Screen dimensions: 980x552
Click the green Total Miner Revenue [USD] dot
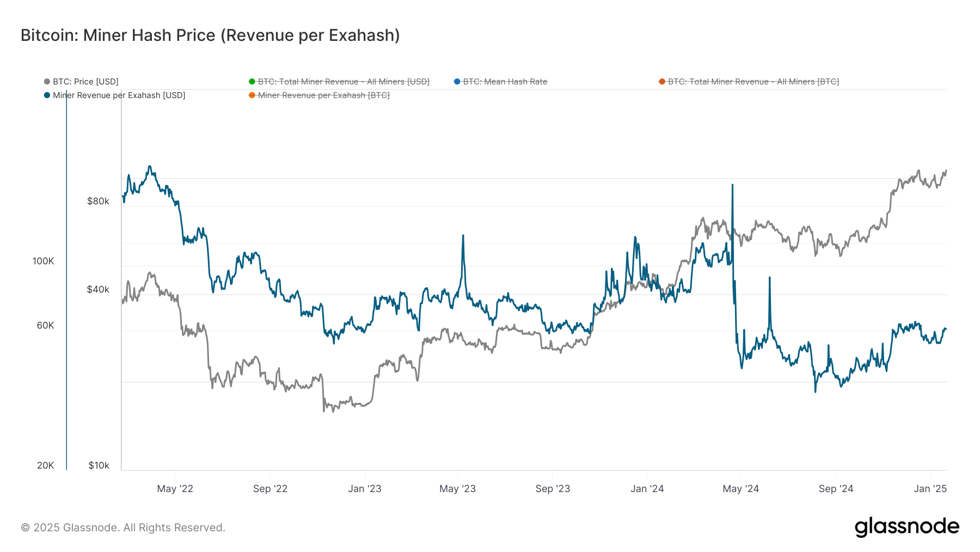pyautogui.click(x=253, y=81)
